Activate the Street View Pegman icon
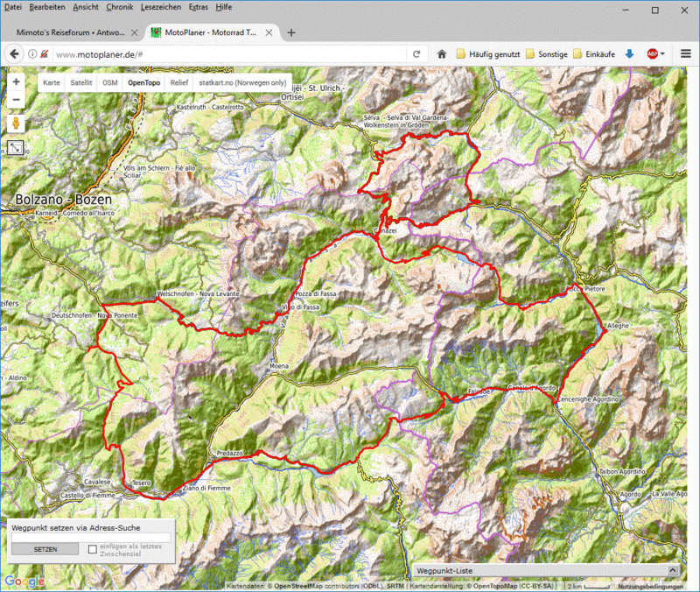The image size is (700, 592). pyautogui.click(x=16, y=123)
